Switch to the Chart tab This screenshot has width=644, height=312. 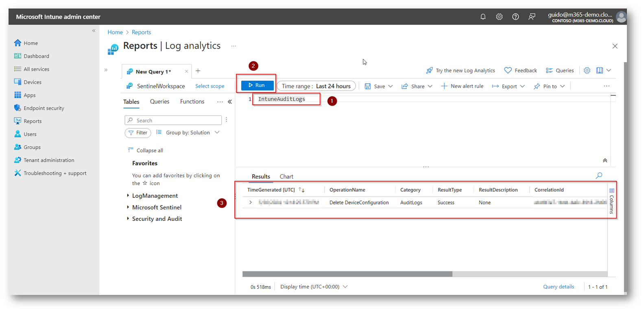pos(286,177)
